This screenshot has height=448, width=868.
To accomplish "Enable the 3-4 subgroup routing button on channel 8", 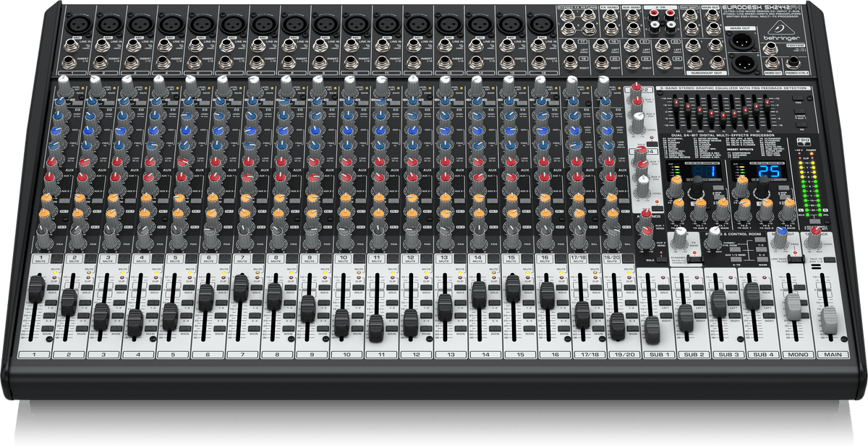I will 288,316.
